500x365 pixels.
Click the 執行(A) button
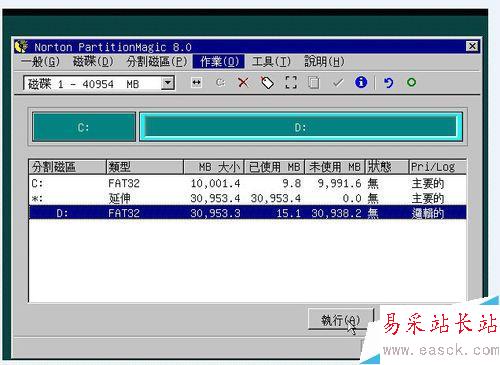click(340, 319)
